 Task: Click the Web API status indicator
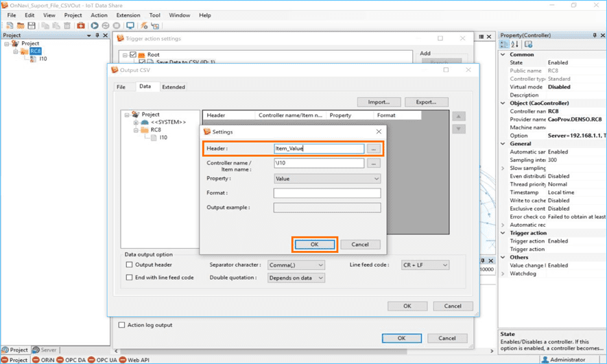coord(134,360)
